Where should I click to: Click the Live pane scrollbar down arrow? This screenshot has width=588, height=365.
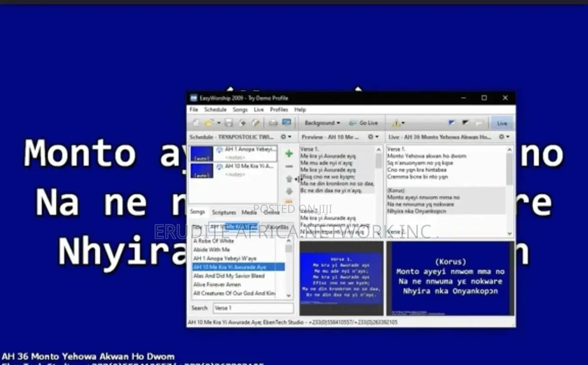click(509, 233)
